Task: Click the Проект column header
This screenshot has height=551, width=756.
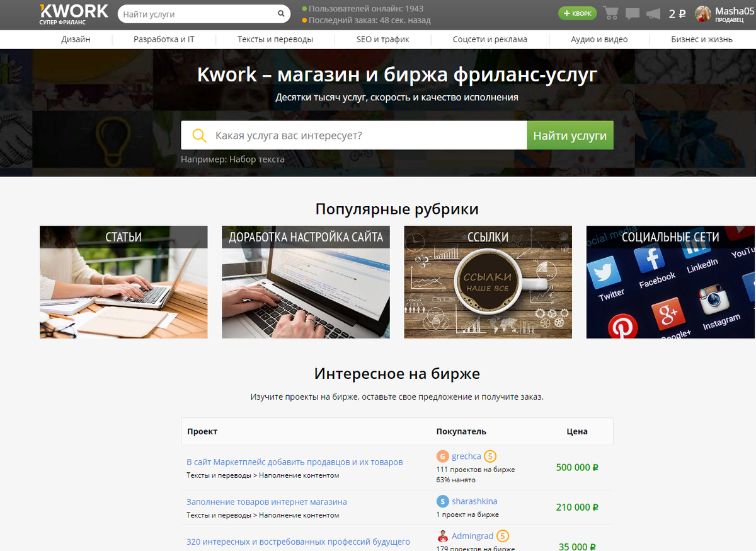Action: pos(202,432)
